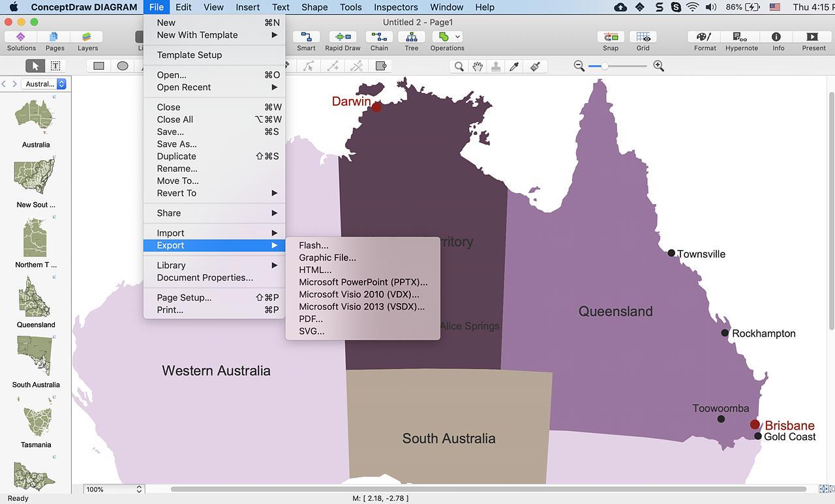
Task: Open the Inspectors menu
Action: point(395,7)
